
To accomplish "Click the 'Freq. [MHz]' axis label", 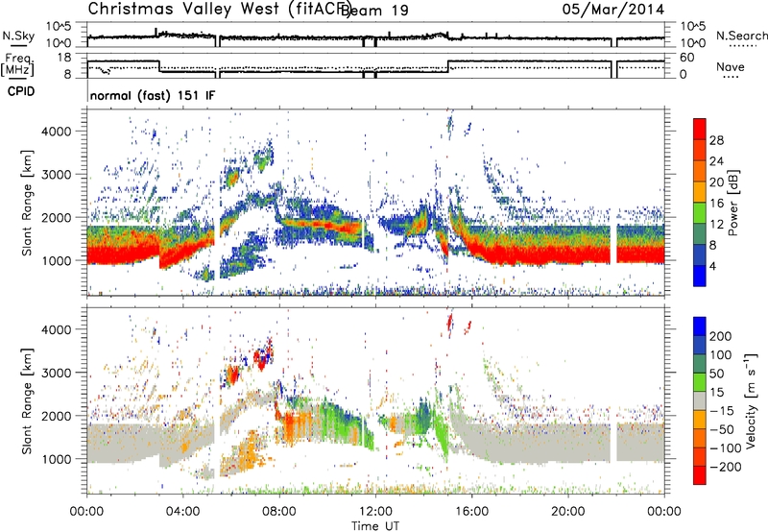I will [x=17, y=64].
